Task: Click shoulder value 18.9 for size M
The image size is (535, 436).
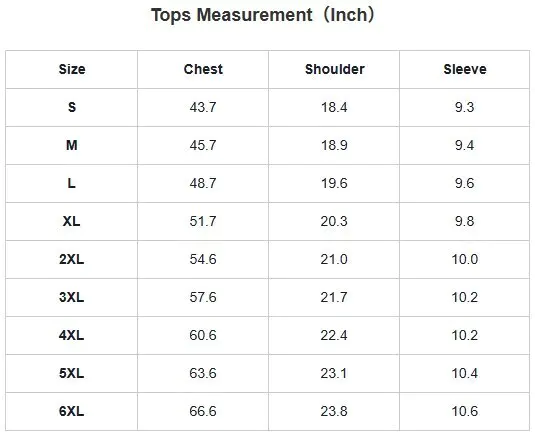Action: pyautogui.click(x=334, y=145)
